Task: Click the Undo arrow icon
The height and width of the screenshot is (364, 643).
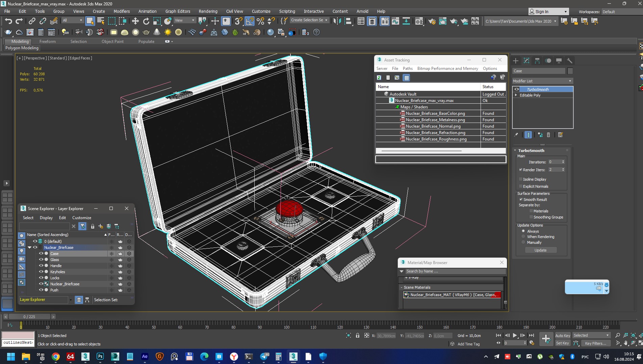Action: click(8, 21)
